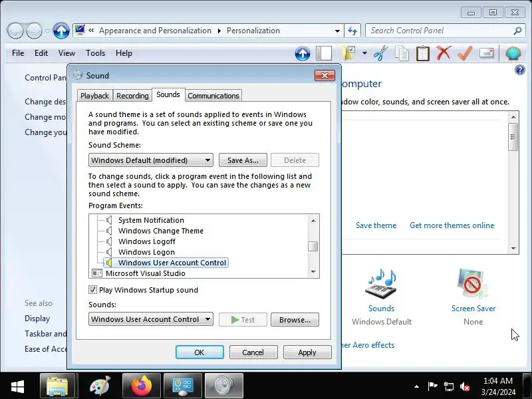Open the address bar history dropdown arrow

tap(337, 31)
